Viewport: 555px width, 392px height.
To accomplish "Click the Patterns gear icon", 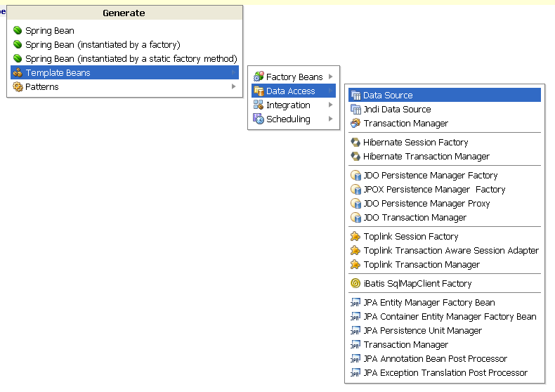I will 18,87.
